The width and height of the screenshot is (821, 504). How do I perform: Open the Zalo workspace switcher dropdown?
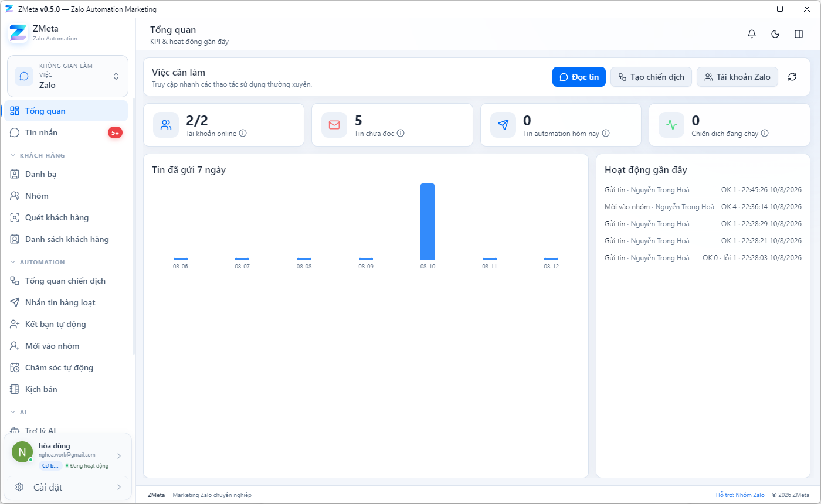(67, 76)
